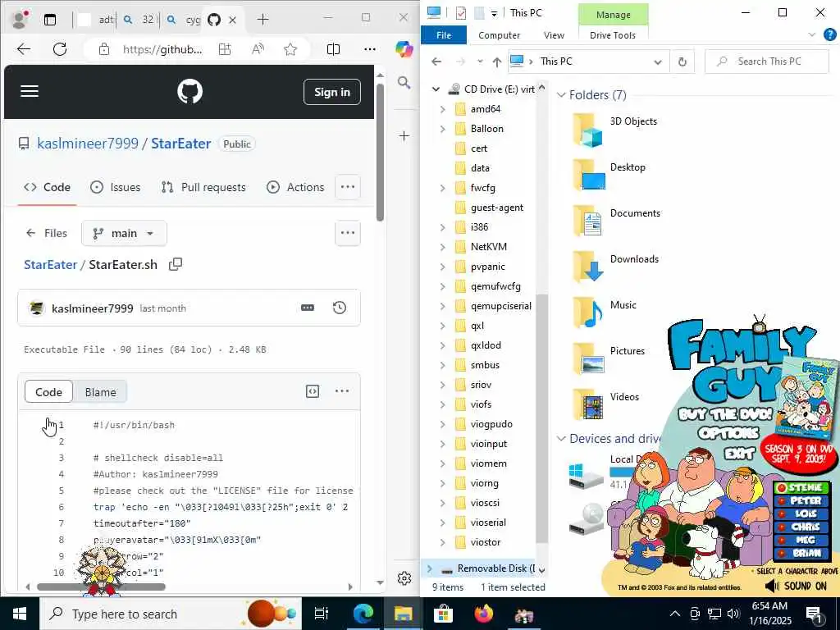Viewport: 840px width, 630px height.
Task: Open Edge settings and more menu
Action: 370,49
